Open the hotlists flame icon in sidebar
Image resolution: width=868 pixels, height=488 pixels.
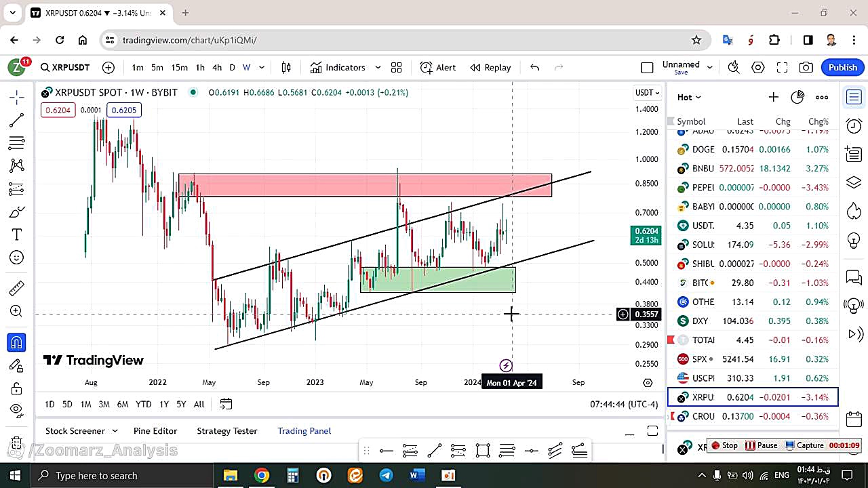pos(854,211)
